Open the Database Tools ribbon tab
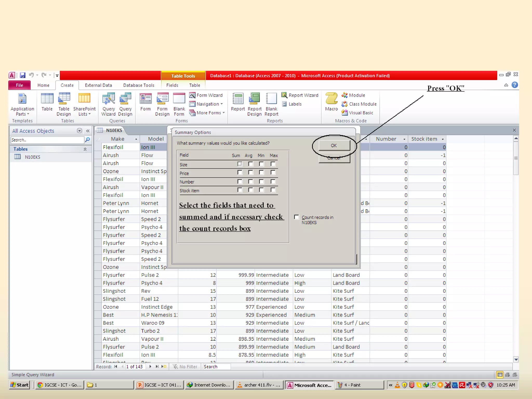 click(138, 85)
